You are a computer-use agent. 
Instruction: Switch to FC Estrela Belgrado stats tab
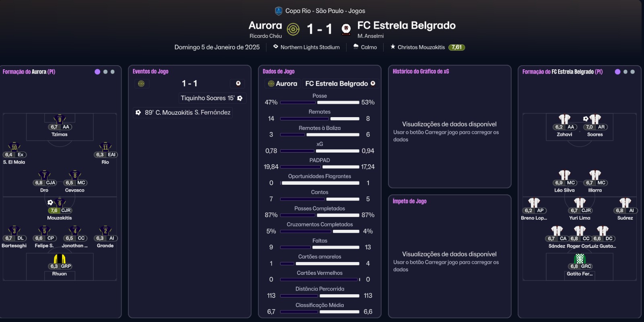tap(340, 83)
